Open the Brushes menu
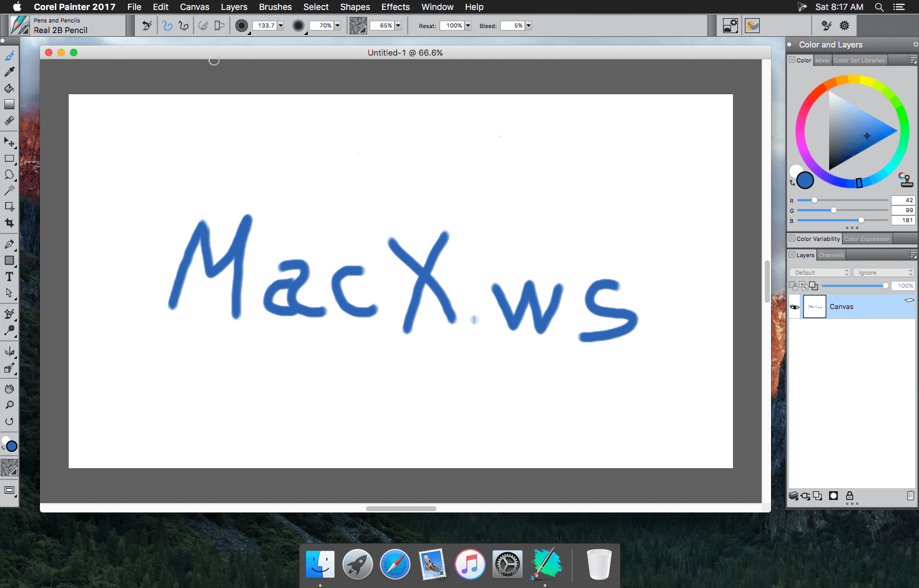This screenshot has height=588, width=919. click(x=275, y=7)
